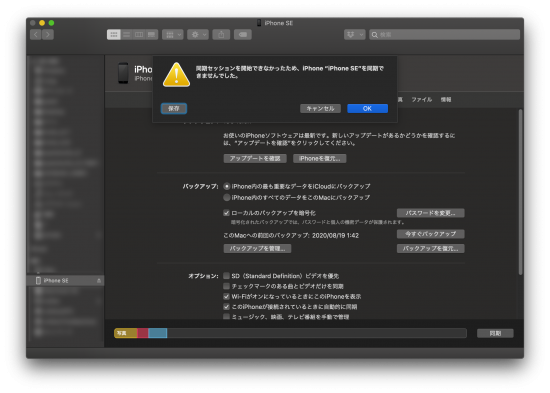Switch Finder to icon view
Image resolution: width=550 pixels, height=393 pixels.
tap(114, 34)
